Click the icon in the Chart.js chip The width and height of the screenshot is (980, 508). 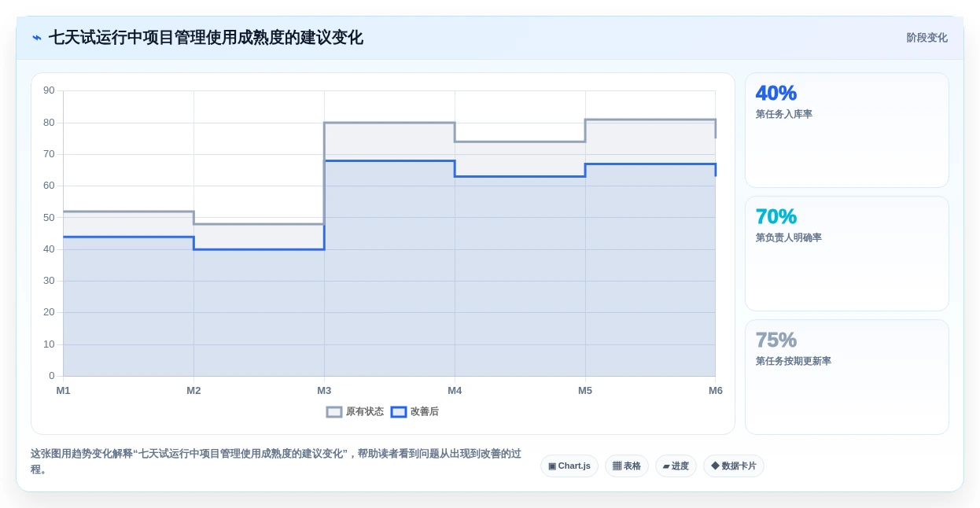(552, 466)
